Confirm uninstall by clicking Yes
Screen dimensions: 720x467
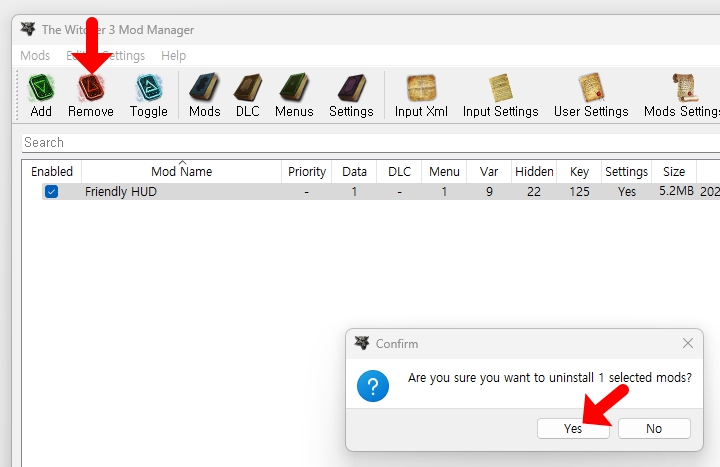(x=573, y=428)
